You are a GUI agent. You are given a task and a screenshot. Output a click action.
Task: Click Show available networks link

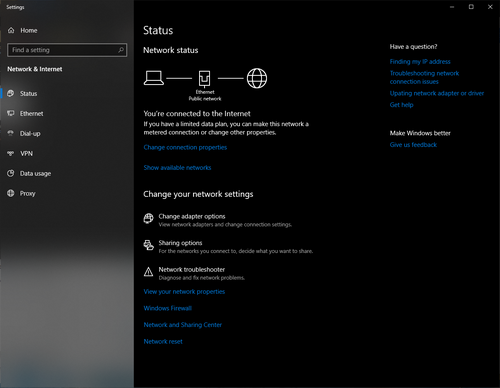pos(177,168)
